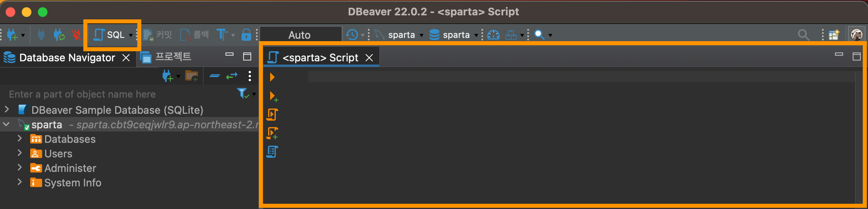Click the Open Perspective icon

[834, 35]
